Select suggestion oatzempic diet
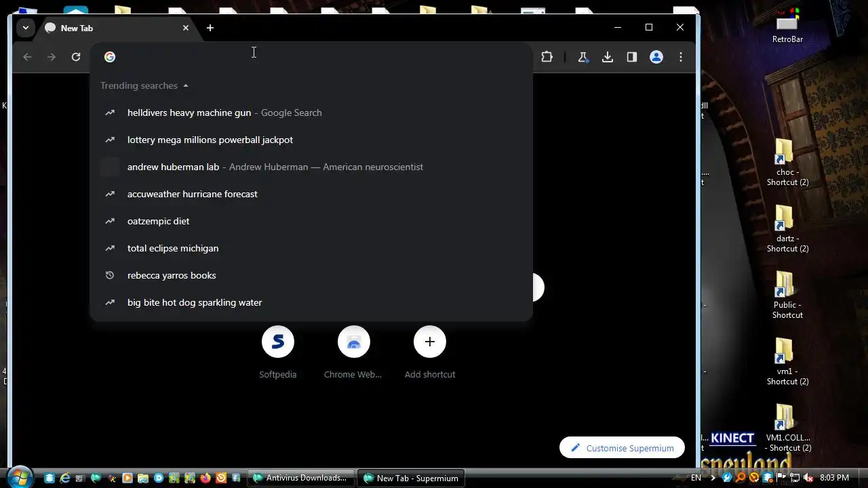Image resolution: width=868 pixels, height=488 pixels. coord(311,221)
